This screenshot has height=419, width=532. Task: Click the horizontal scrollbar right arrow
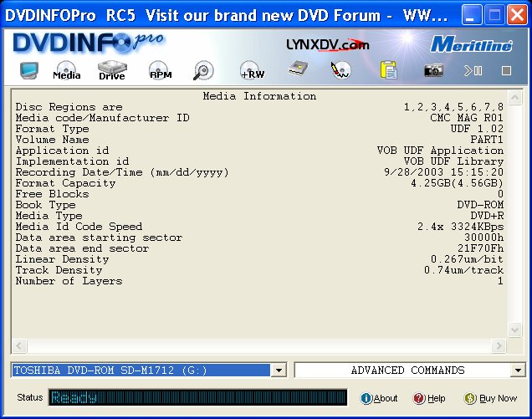coord(499,345)
